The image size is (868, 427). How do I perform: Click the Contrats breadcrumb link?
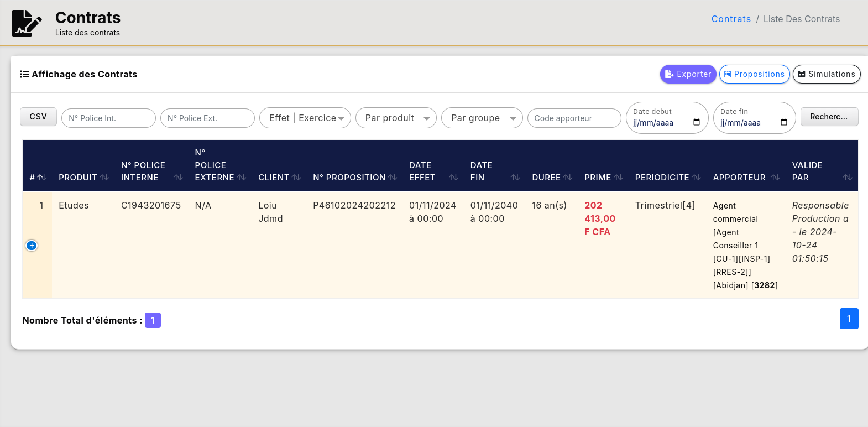(731, 19)
